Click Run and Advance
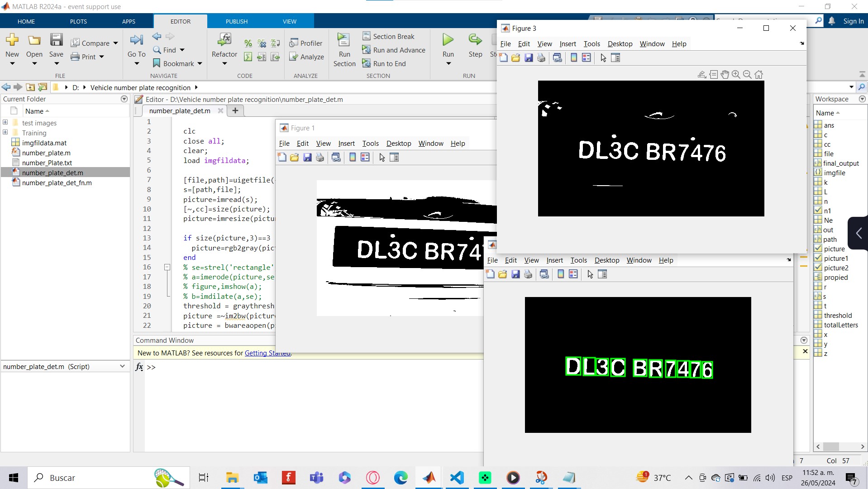 click(394, 50)
